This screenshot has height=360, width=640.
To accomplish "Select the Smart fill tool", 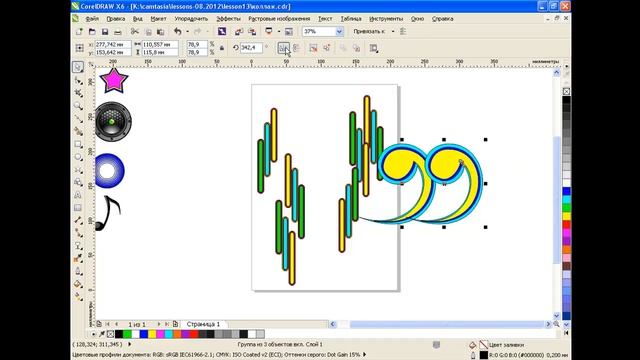I will [78, 131].
